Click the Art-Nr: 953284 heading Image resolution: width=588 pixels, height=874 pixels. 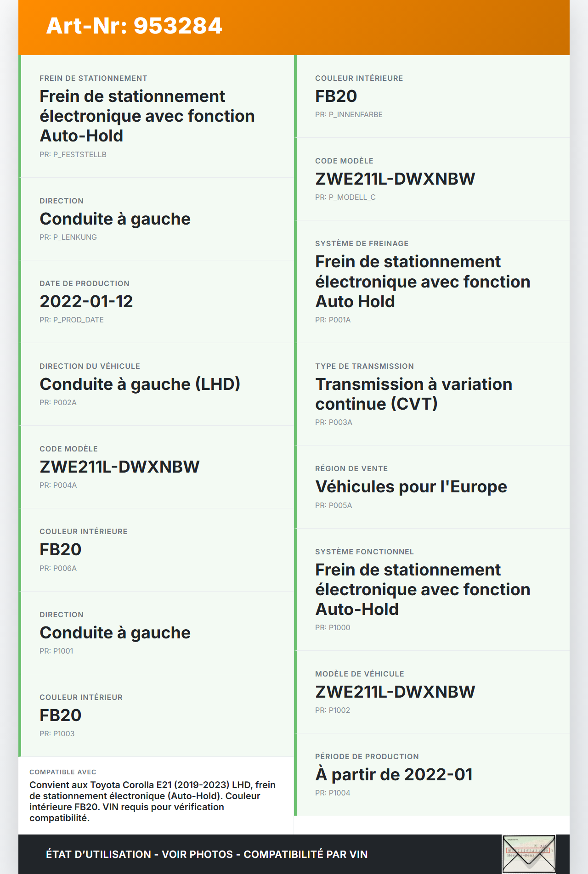click(134, 26)
